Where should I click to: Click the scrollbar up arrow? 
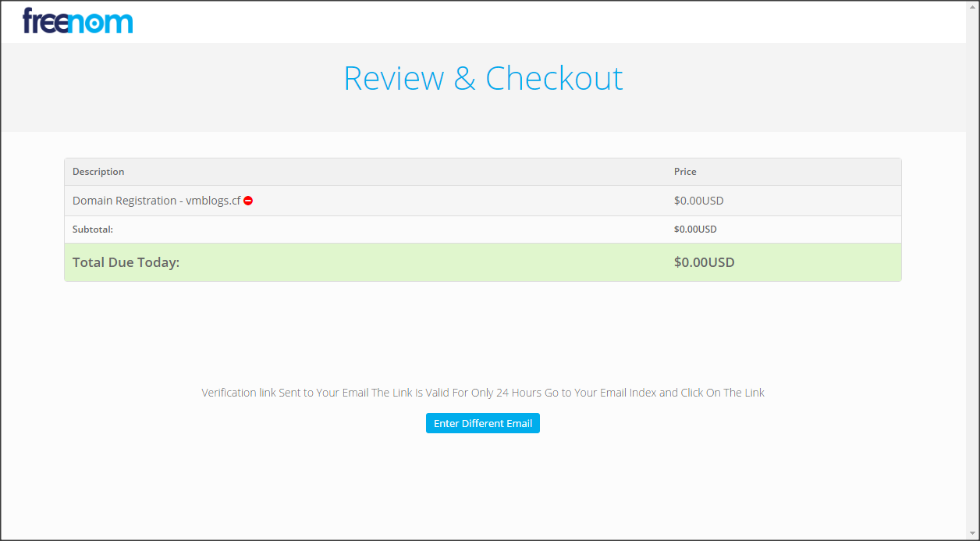point(972,7)
